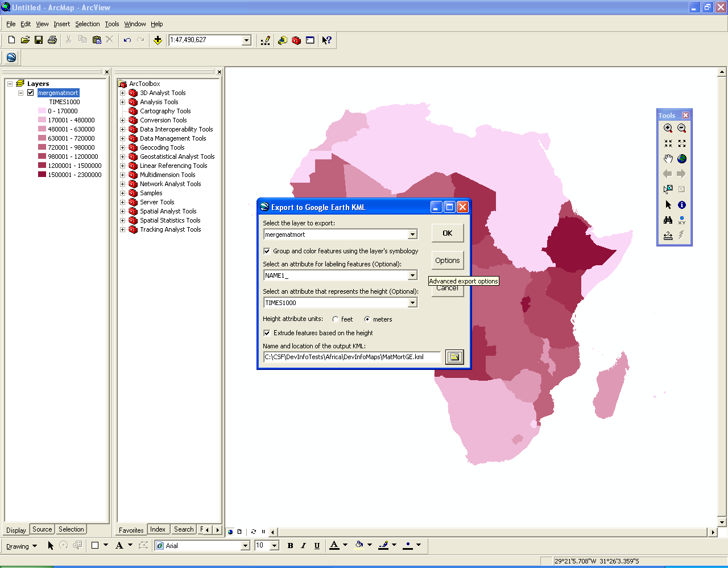Uncheck Group and color features using symbology

[x=267, y=251]
